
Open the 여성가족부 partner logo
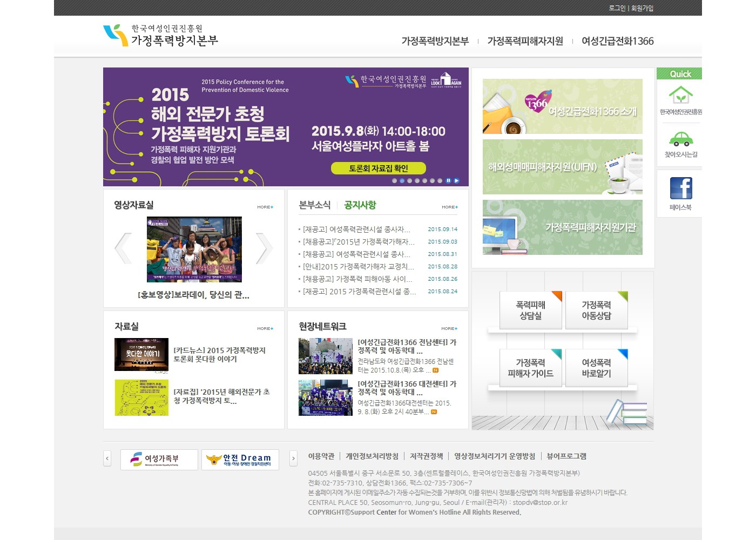tap(159, 460)
